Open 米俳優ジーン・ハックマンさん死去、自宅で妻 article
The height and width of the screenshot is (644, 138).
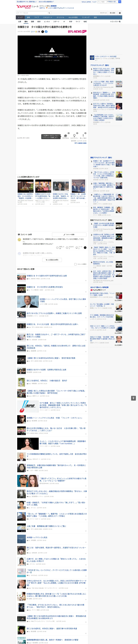(63, 300)
